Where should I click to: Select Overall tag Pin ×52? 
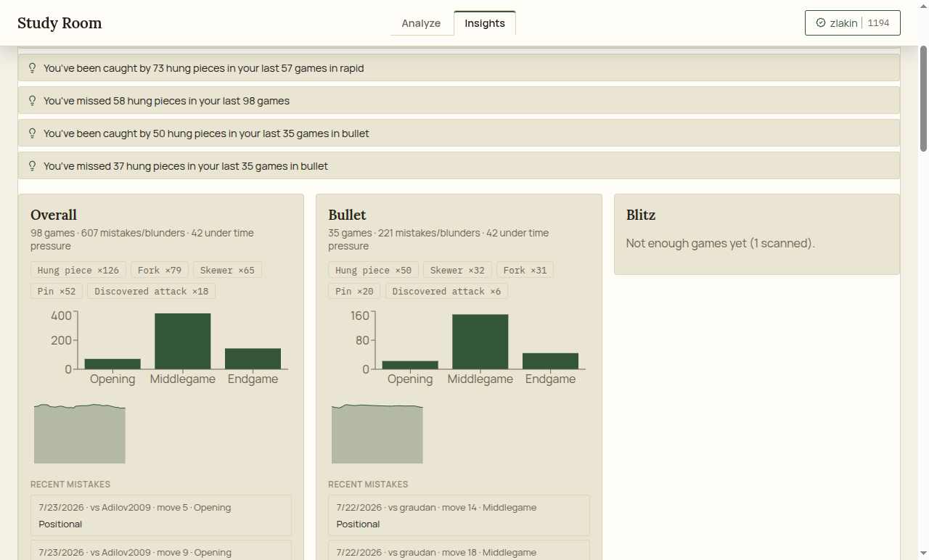[x=57, y=291]
